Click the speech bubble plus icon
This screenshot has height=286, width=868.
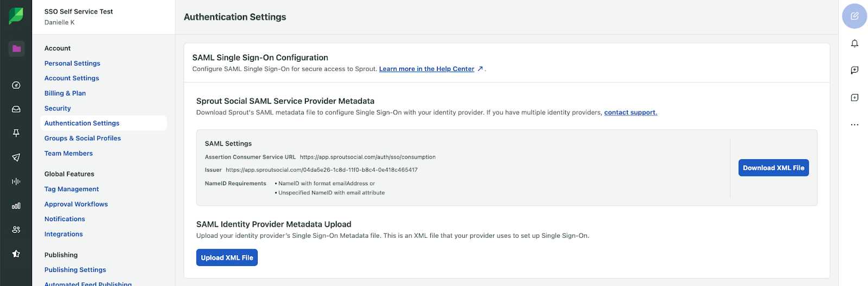[x=854, y=70]
